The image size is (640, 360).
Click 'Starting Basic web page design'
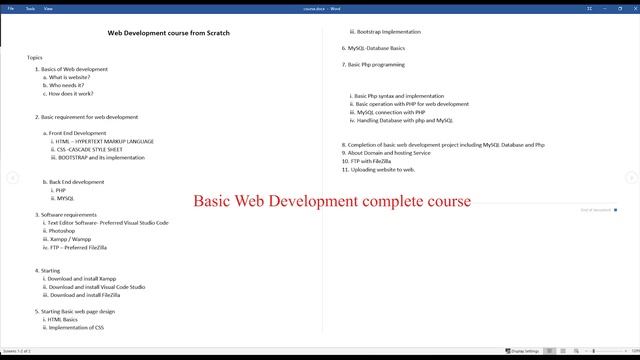coord(78,311)
